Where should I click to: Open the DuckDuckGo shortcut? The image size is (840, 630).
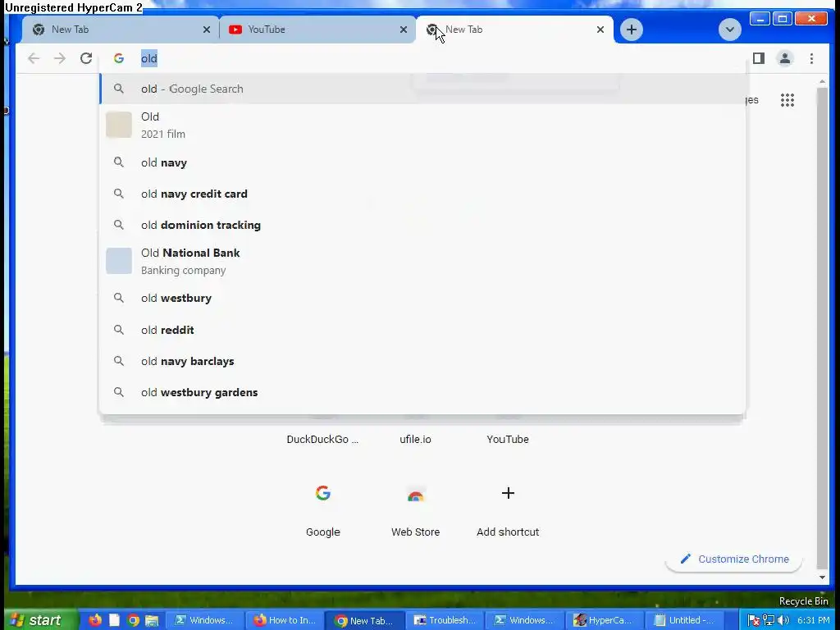pos(322,440)
